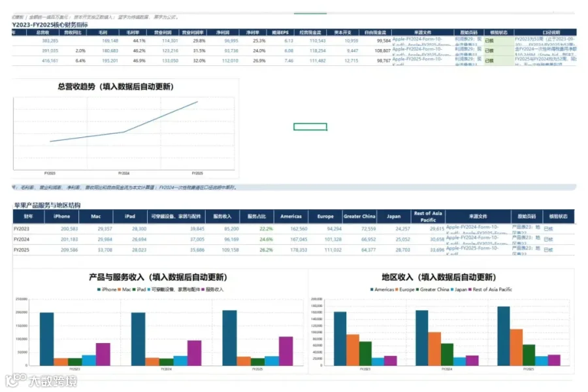Click the iPhone value 200,583

(69, 229)
